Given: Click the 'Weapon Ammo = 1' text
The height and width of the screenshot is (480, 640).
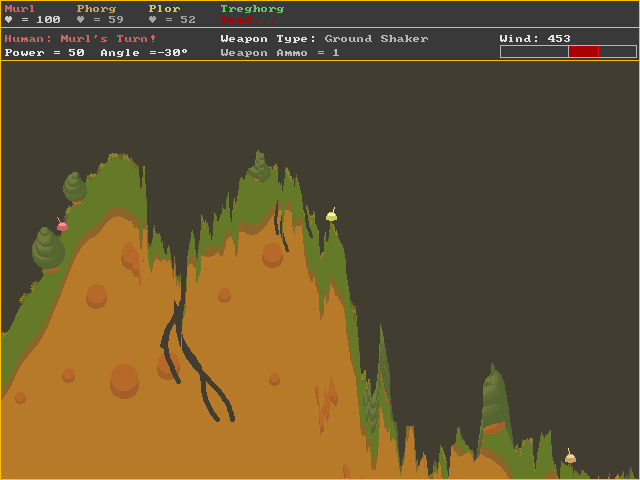Looking at the screenshot, I should (x=280, y=53).
